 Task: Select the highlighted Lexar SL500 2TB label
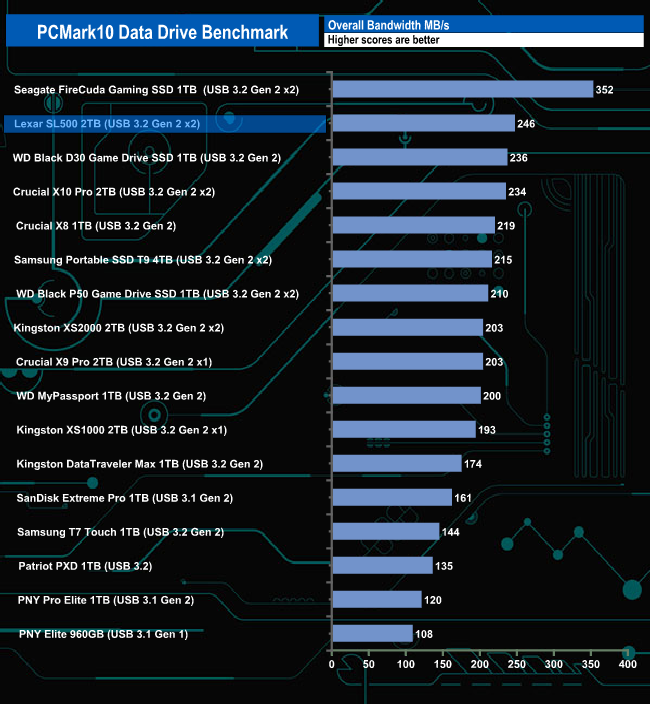pos(107,124)
